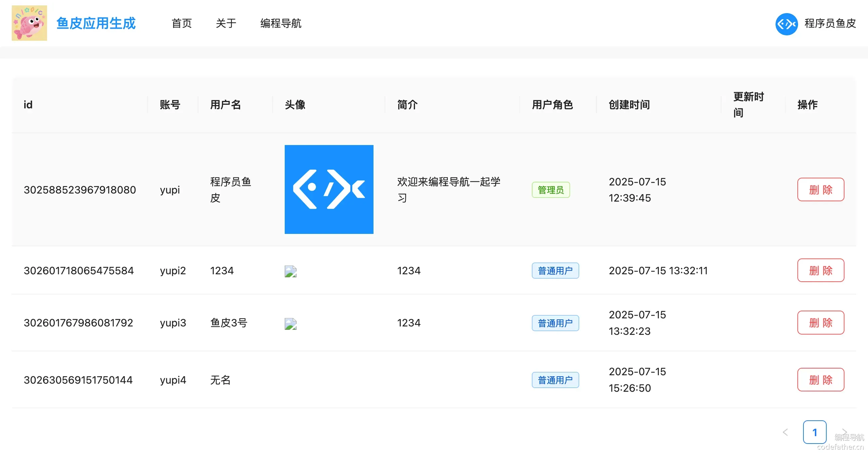Screen dimensions: 868x455
Task: Click account cell yupi4
Action: click(x=173, y=381)
